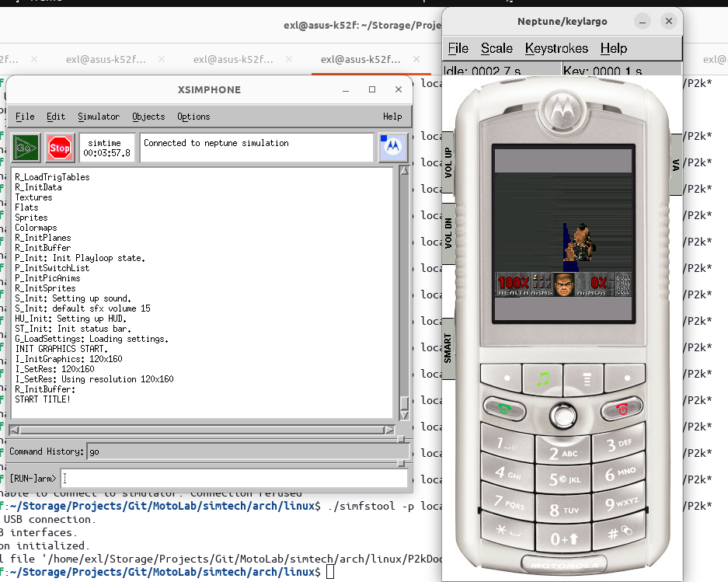Screen dimensions: 728x582
Task: Click the green Go run button in XSIMPHONE
Action: (26, 148)
